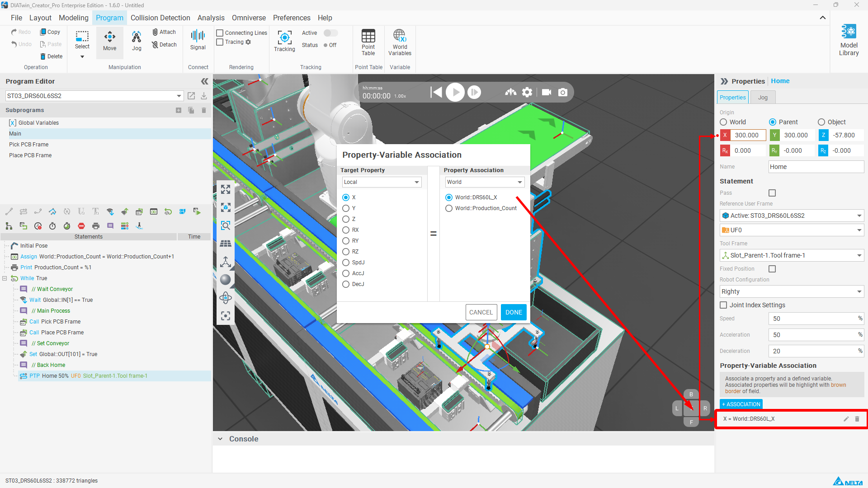This screenshot has width=868, height=488.
Task: Open the Jog tool
Action: (137, 41)
